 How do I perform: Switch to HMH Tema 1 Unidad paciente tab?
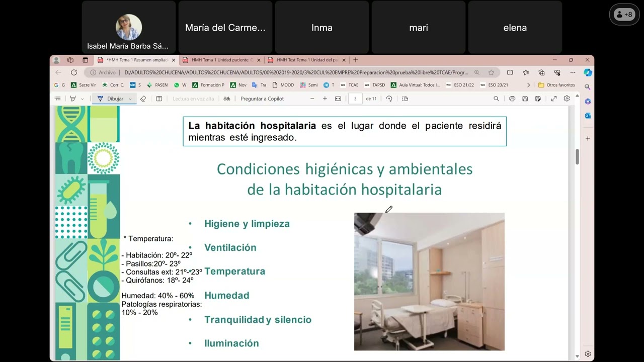click(x=221, y=60)
